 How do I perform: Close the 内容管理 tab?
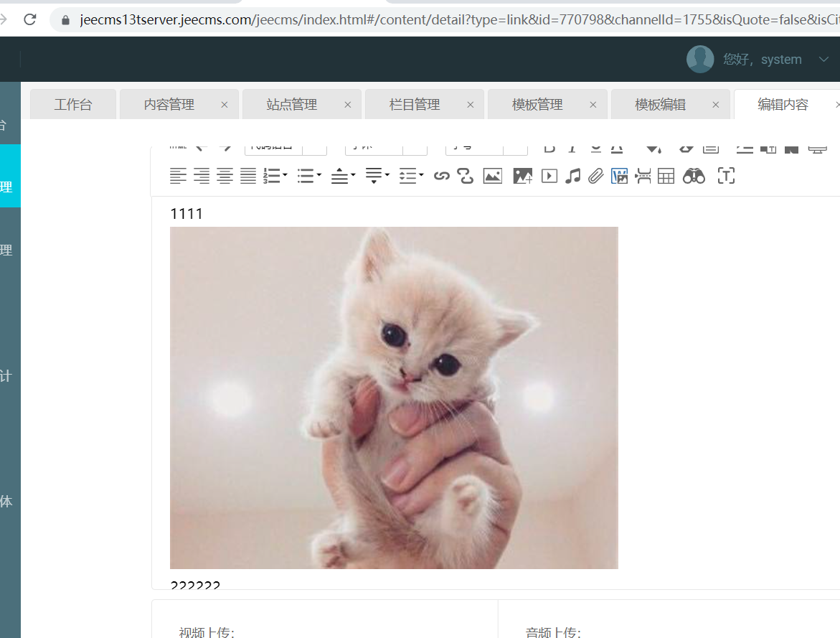pyautogui.click(x=225, y=105)
